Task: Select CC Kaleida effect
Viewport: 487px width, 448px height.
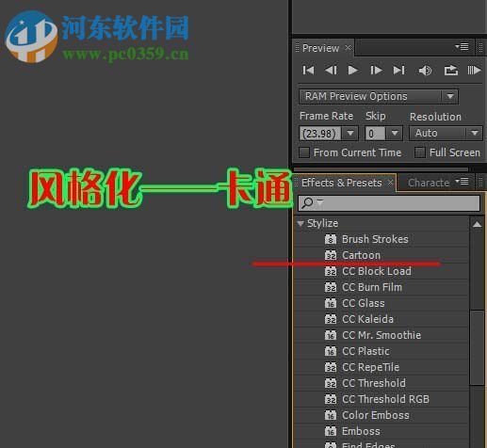Action: (367, 319)
